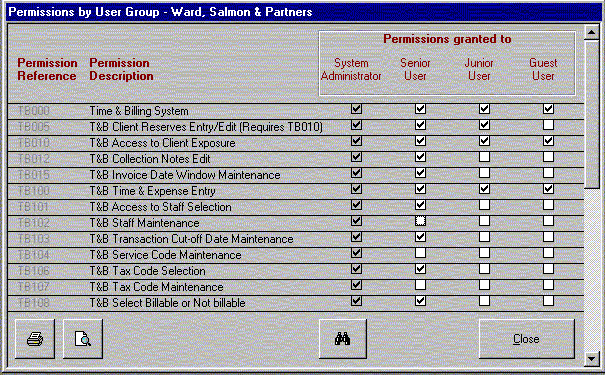Uncheck Senior User for Tax Code Selection

point(421,269)
